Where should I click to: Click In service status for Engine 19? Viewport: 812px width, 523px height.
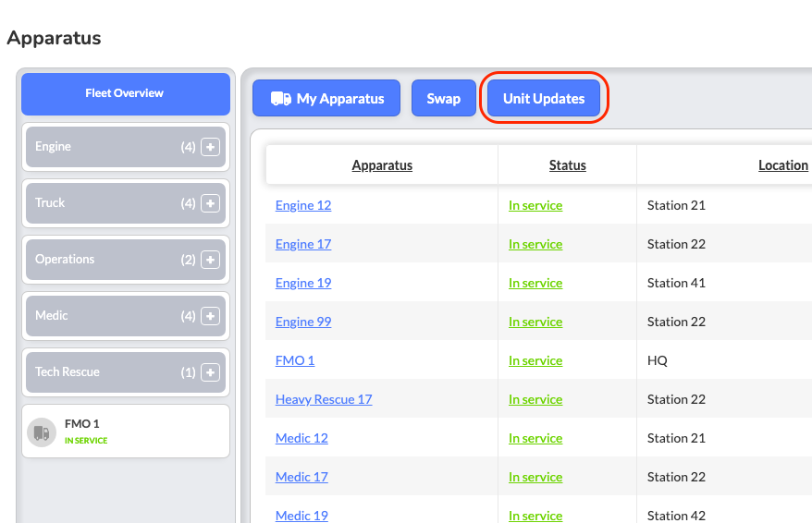pyautogui.click(x=535, y=283)
